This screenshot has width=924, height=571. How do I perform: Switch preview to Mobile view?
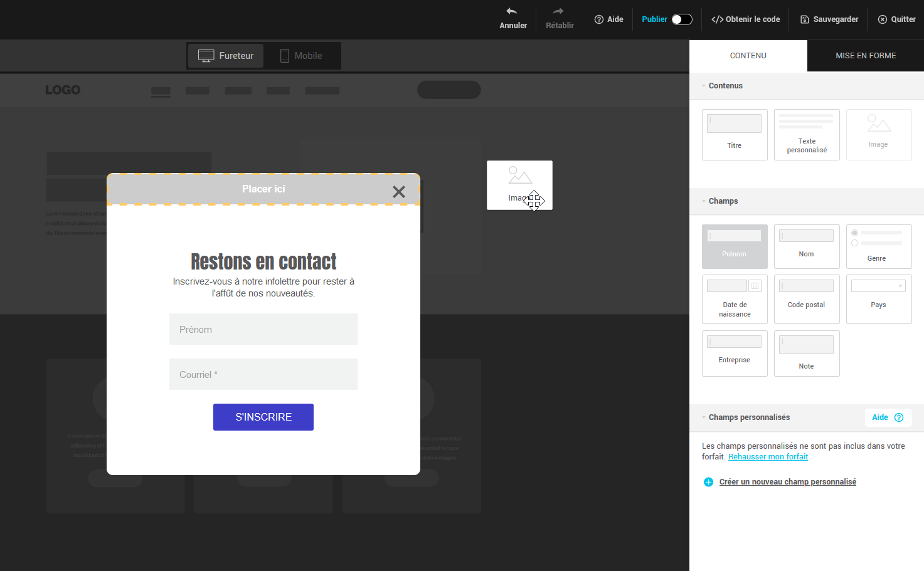click(301, 56)
